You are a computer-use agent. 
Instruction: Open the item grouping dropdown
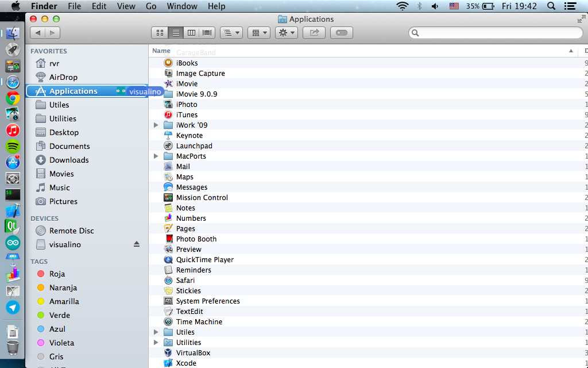[259, 33]
